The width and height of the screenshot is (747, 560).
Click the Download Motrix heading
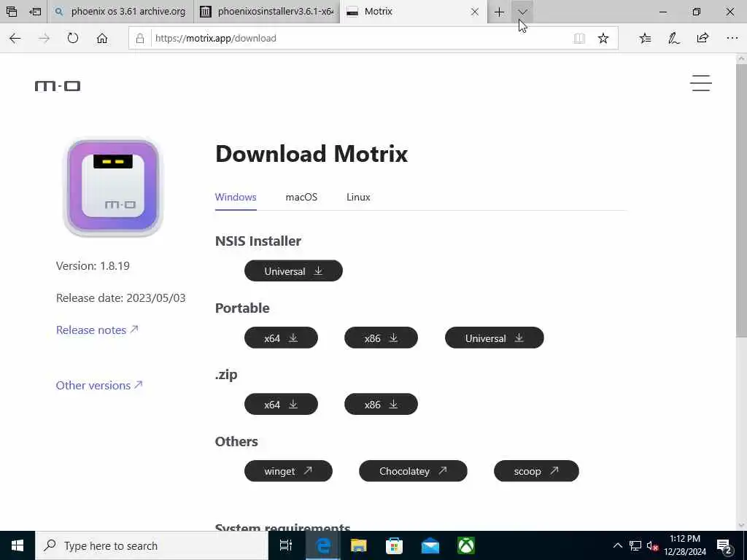[311, 154]
